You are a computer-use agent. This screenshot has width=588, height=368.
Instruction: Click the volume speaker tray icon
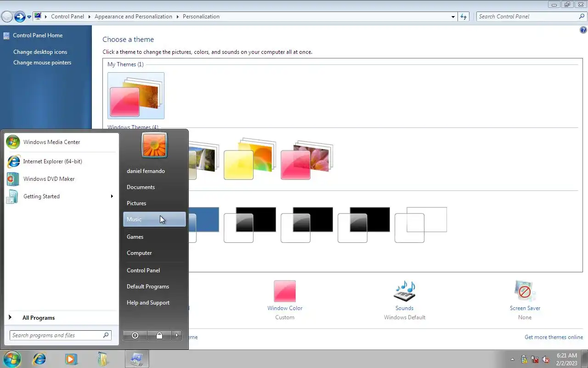point(546,360)
